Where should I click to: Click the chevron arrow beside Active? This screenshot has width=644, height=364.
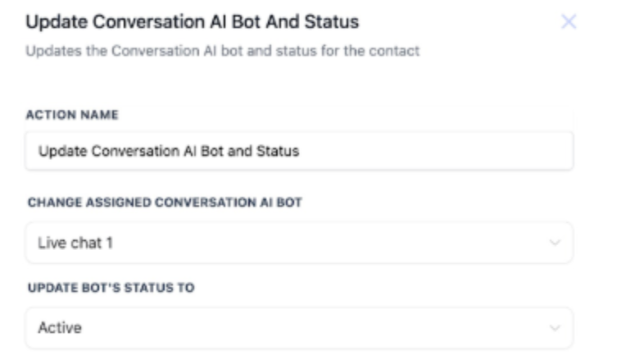(555, 329)
